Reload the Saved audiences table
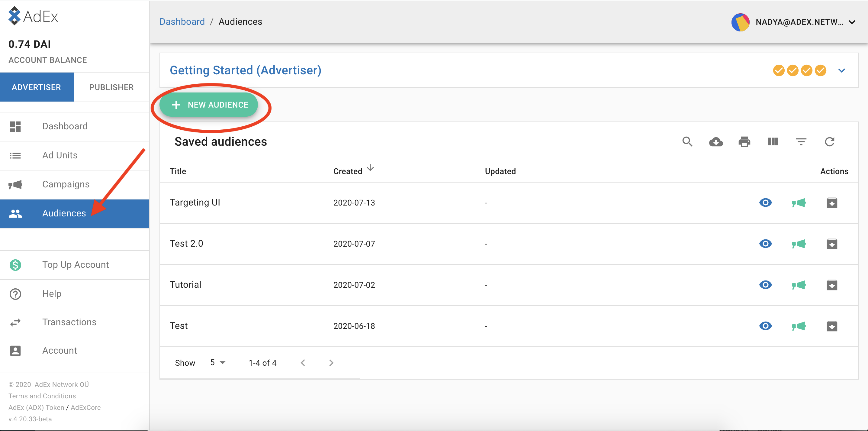This screenshot has height=431, width=868. coord(830,142)
